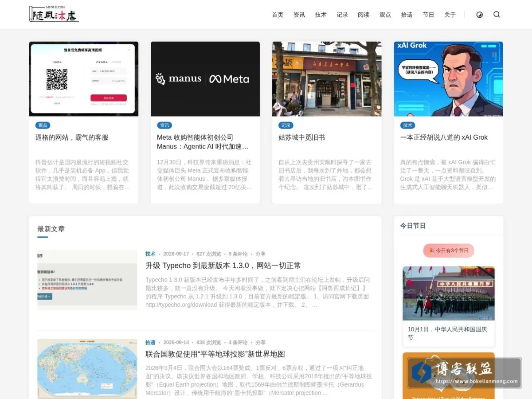The image size is (532, 399).
Task: Click the 今日有3个节日 pill button
Action: (448, 250)
